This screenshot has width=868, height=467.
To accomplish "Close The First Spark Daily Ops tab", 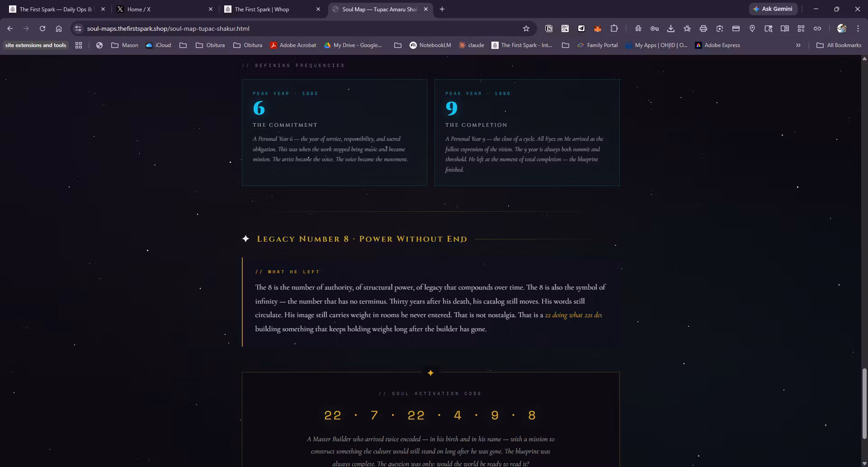I will click(x=103, y=9).
